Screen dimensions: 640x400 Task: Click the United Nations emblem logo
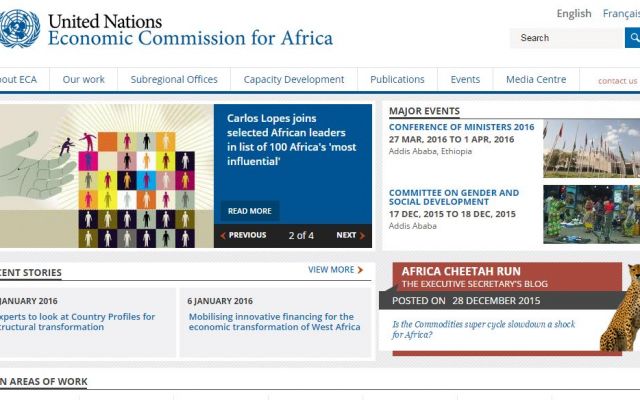click(19, 29)
